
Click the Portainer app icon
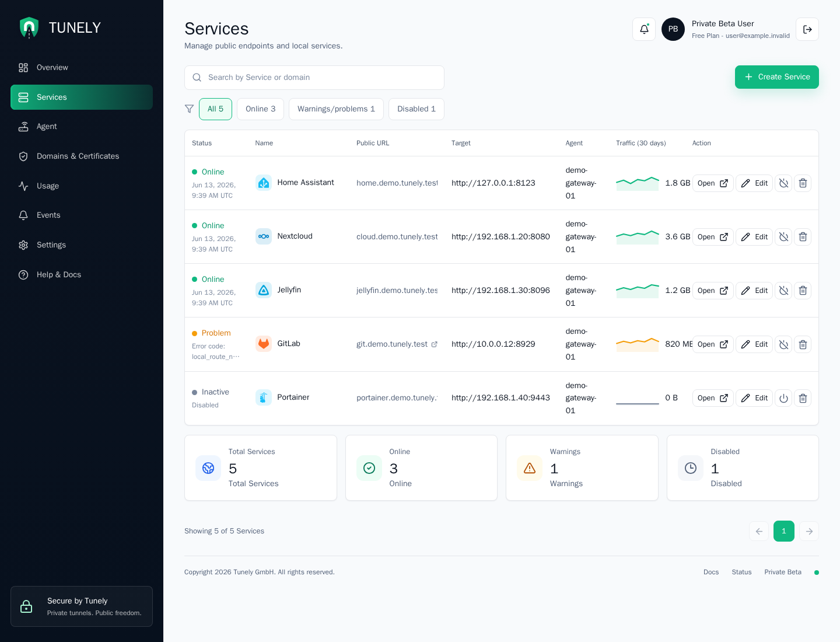pos(264,397)
